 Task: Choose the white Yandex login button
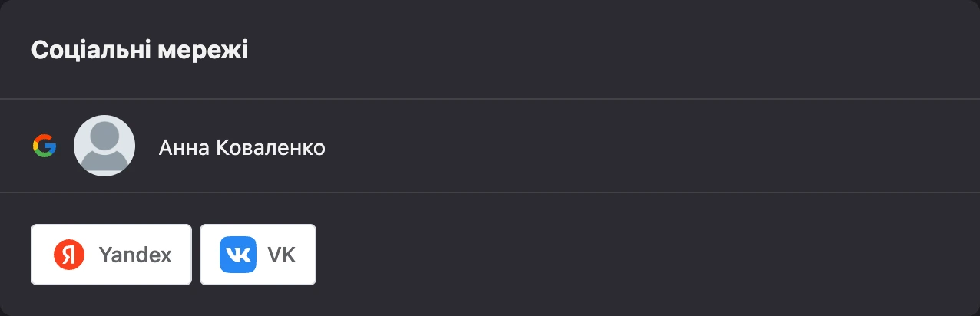click(x=111, y=255)
